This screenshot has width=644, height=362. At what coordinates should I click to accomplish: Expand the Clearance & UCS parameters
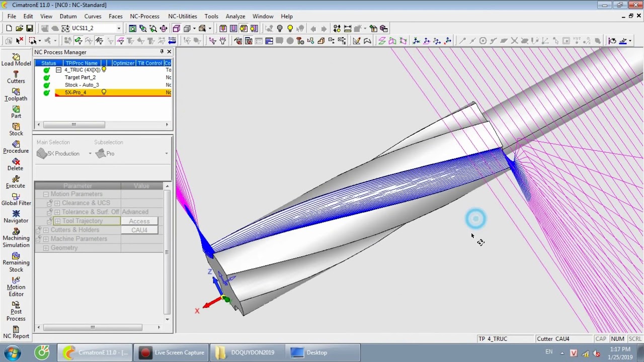[x=57, y=203]
